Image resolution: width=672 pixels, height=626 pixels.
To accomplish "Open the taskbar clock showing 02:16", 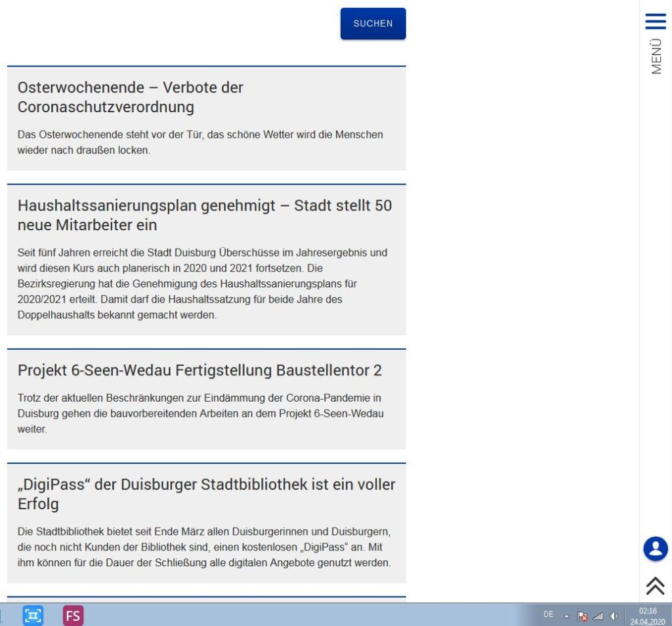I will 648,616.
